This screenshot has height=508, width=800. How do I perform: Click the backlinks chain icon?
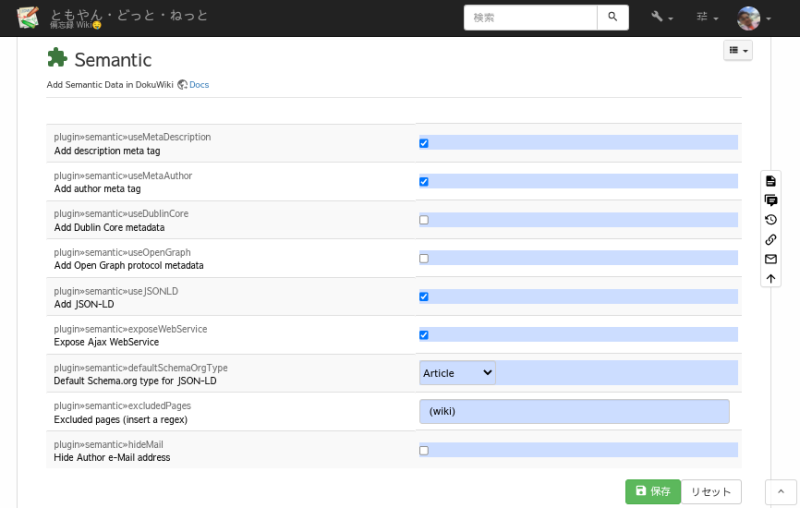pyautogui.click(x=770, y=239)
